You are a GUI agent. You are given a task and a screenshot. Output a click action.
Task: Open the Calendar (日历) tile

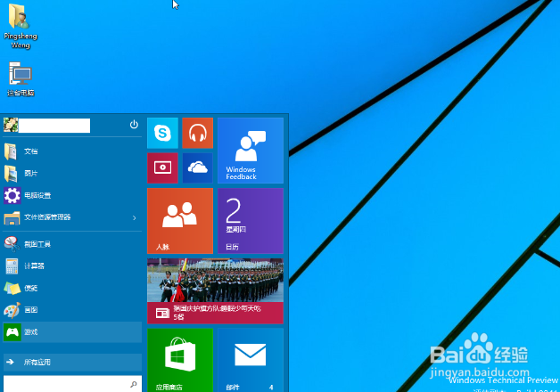point(251,221)
